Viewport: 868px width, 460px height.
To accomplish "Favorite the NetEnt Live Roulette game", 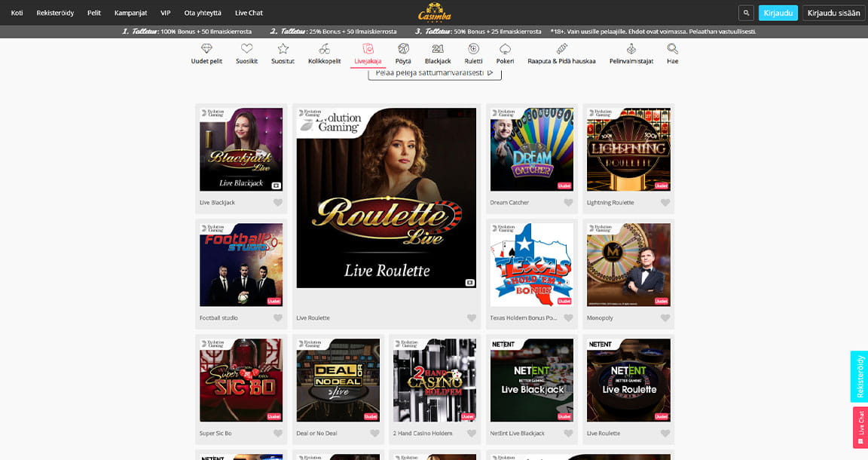I will [665, 434].
